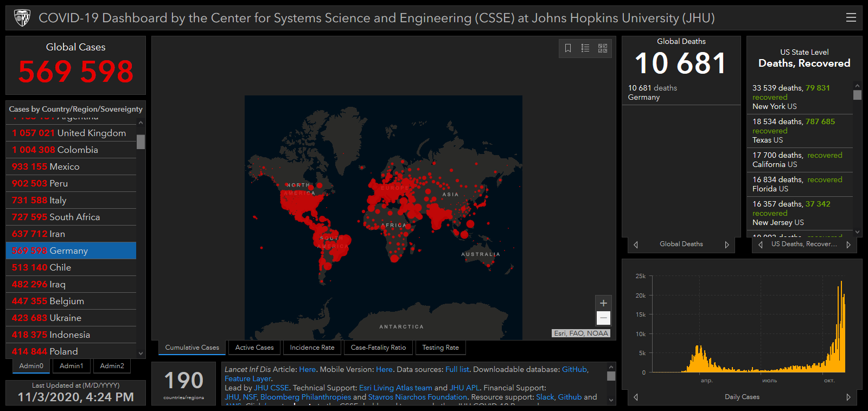Screen dimensions: 868x411
Task: Click the Johns Hopkins University shield logo
Action: (x=22, y=18)
